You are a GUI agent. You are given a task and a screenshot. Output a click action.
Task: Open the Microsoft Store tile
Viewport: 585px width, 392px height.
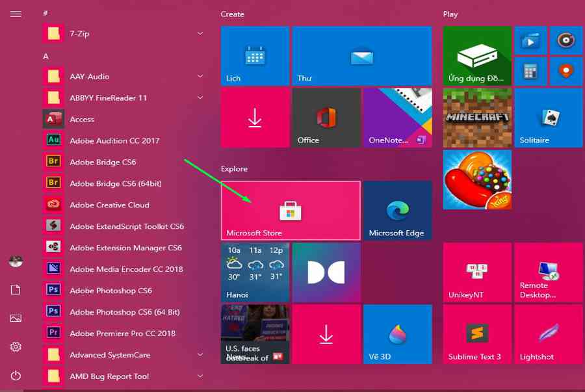[290, 211]
